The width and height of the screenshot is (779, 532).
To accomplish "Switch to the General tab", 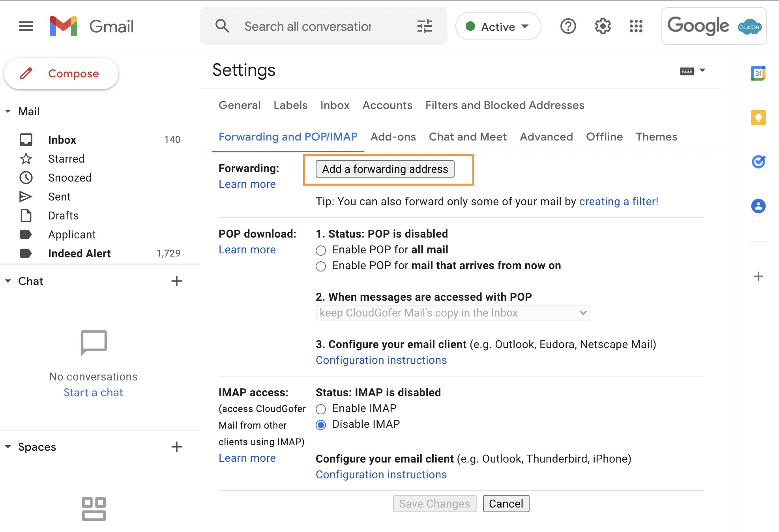I will tap(240, 105).
